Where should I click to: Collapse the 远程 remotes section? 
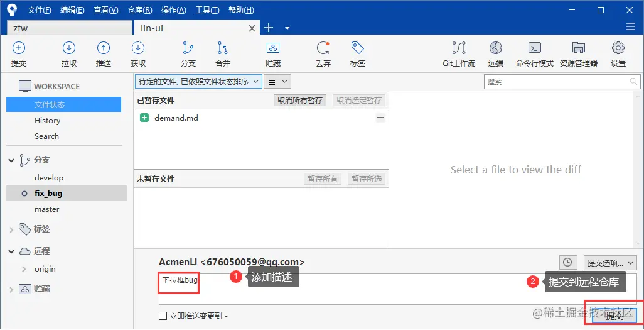11,251
